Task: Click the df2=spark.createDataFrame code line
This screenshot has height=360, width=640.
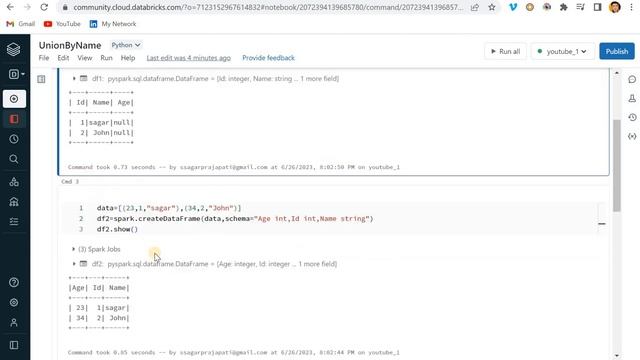Action: (x=235, y=219)
